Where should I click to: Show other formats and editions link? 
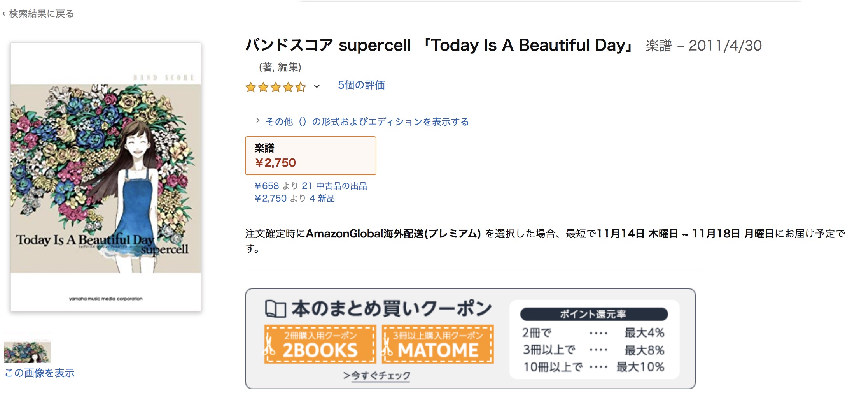[367, 122]
